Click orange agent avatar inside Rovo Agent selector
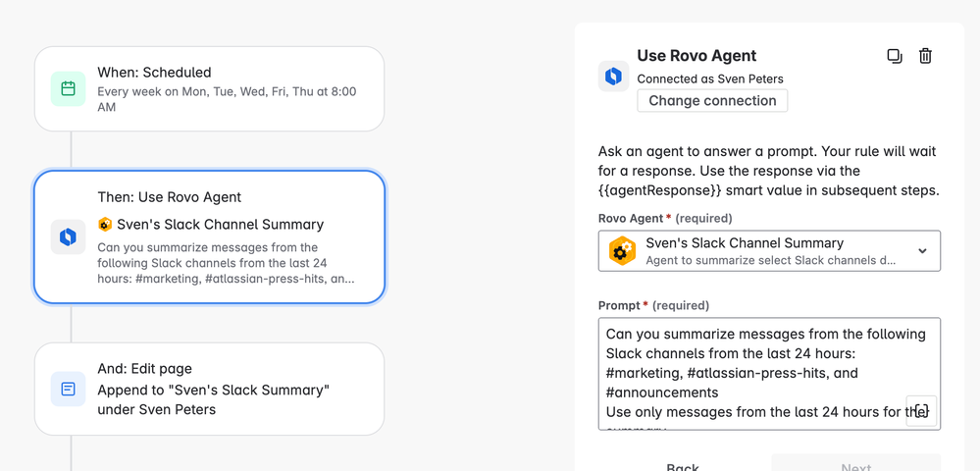Screen dimensions: 980x471 [x=623, y=251]
